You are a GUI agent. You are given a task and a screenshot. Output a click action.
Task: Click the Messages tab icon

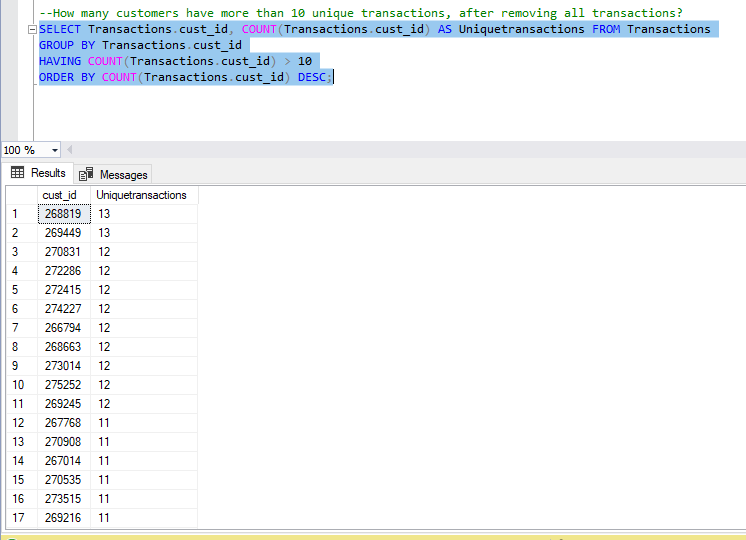click(86, 175)
